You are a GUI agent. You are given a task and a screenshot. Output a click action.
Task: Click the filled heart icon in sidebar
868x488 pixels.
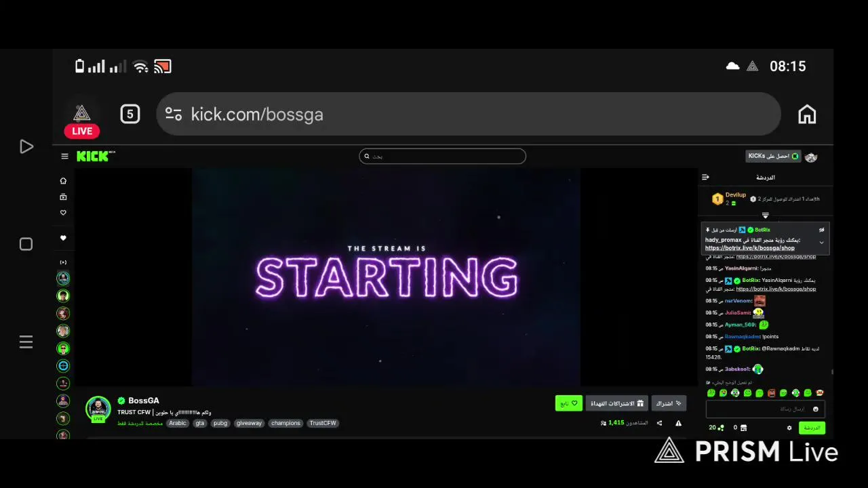tap(63, 238)
